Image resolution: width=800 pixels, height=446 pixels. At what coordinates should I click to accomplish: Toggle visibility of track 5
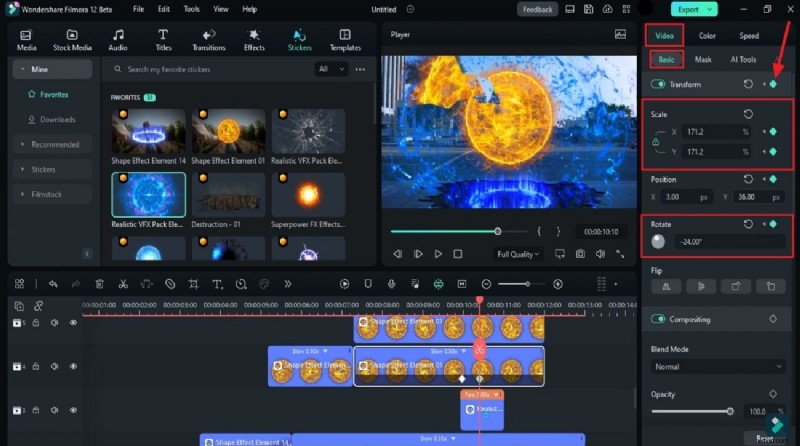73,323
